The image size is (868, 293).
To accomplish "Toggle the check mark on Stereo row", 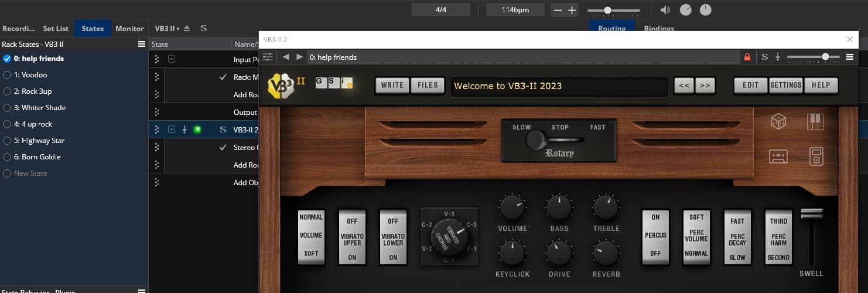I will tap(223, 147).
